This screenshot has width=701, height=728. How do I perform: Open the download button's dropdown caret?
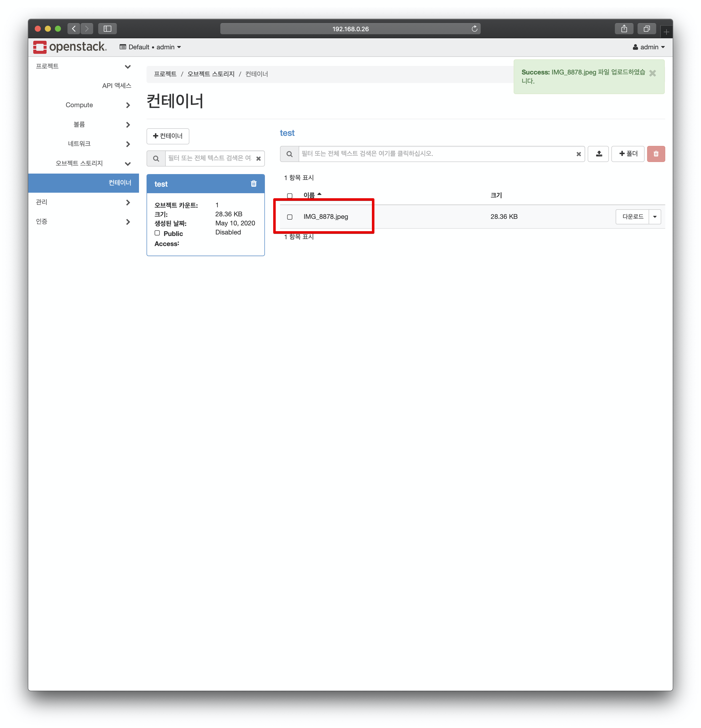click(x=654, y=217)
